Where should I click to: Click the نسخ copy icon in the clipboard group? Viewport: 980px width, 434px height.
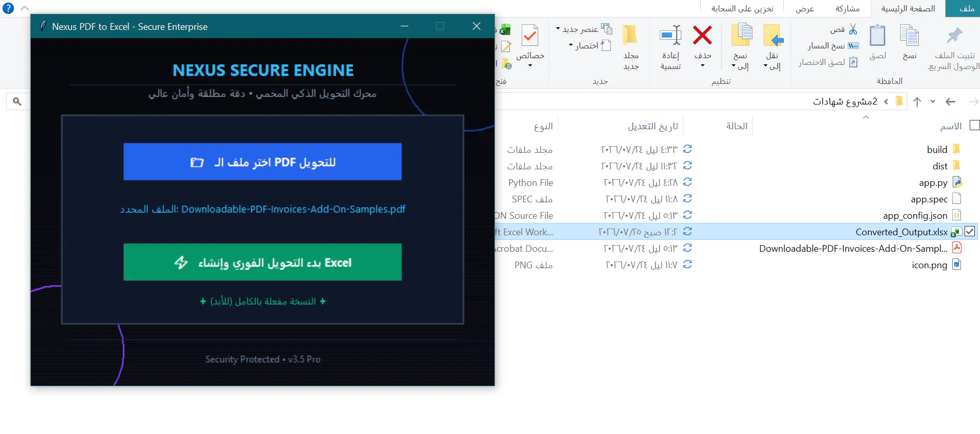(909, 36)
